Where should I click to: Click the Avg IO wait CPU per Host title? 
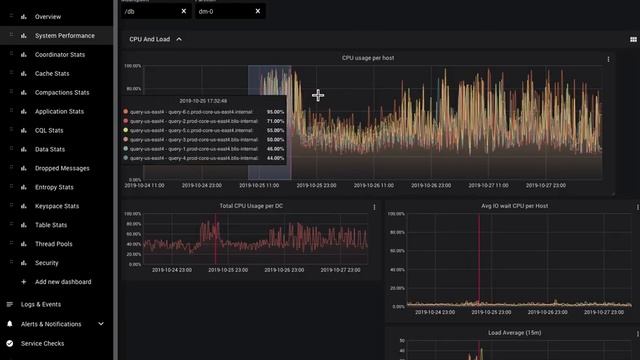(x=514, y=206)
